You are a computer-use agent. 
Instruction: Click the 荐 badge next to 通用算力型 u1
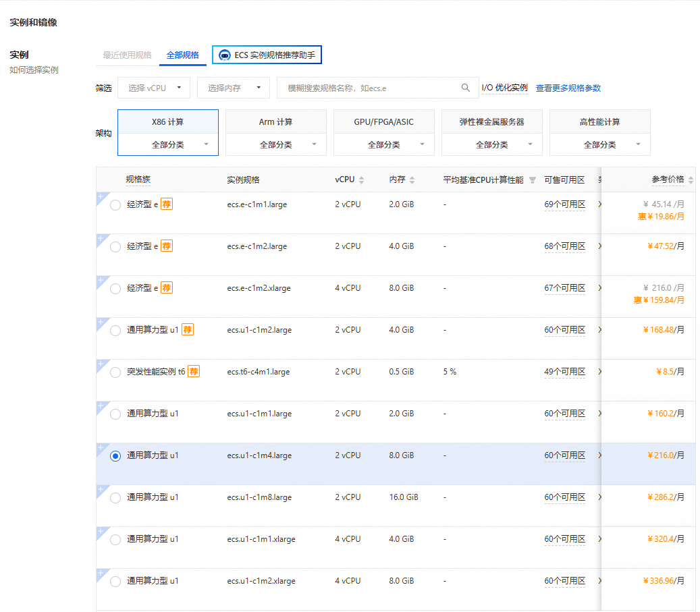tap(188, 330)
